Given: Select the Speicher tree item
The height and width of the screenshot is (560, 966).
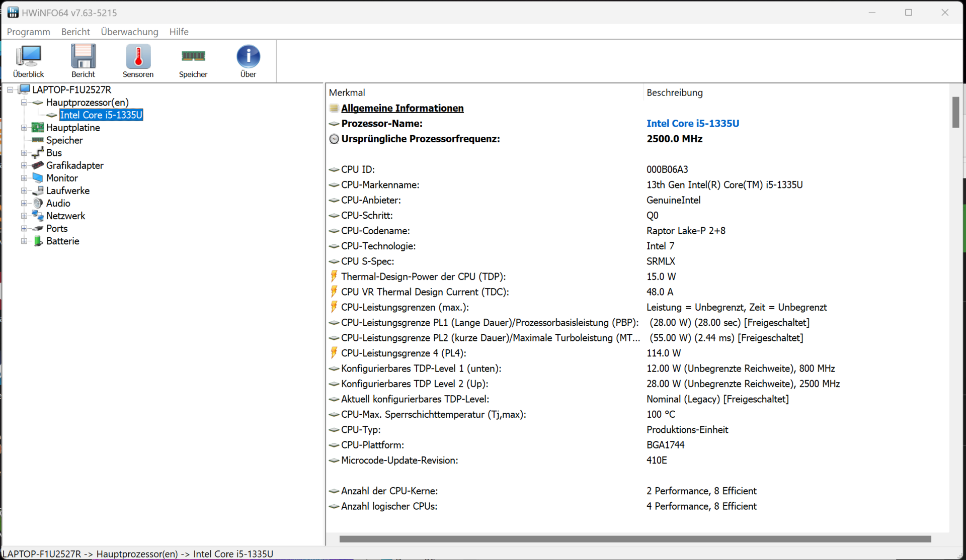Looking at the screenshot, I should pos(64,140).
